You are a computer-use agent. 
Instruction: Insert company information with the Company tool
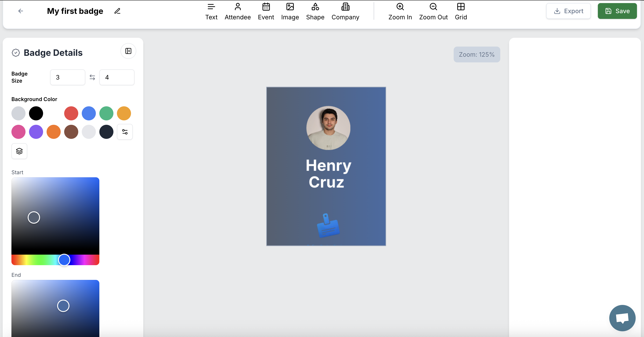coord(345,11)
